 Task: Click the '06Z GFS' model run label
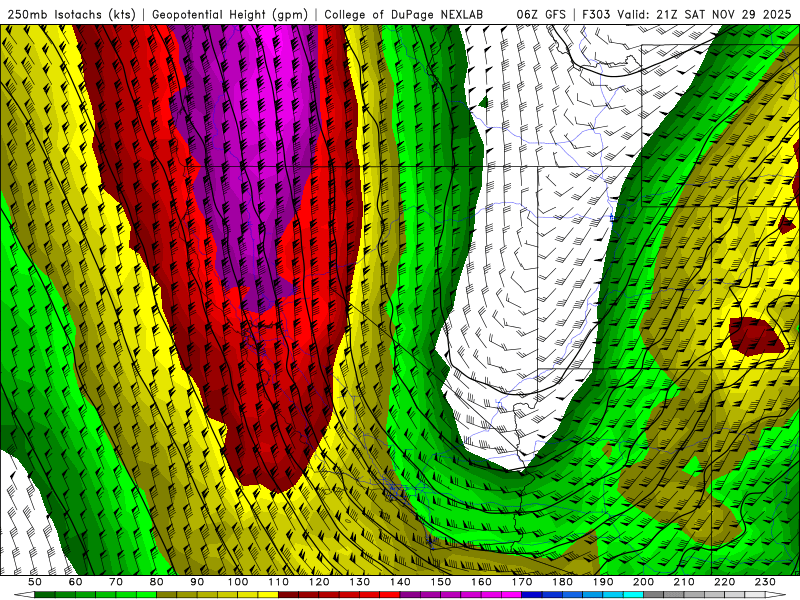(x=541, y=15)
